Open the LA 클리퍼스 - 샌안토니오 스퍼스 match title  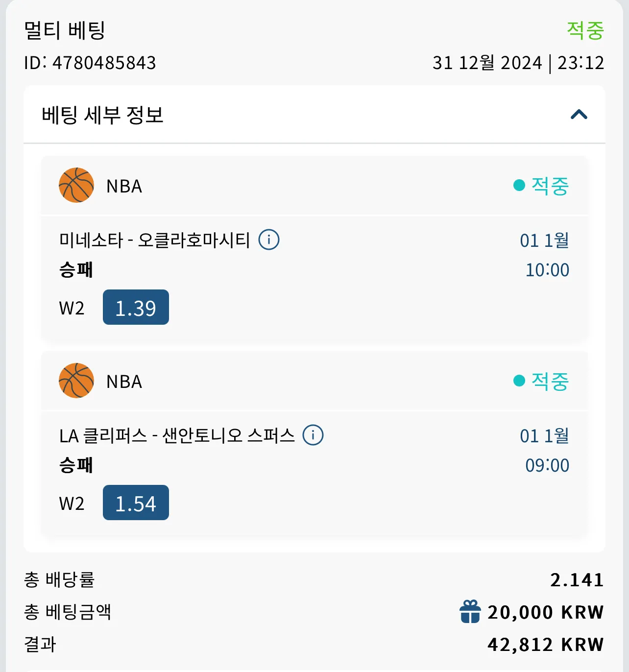click(177, 435)
